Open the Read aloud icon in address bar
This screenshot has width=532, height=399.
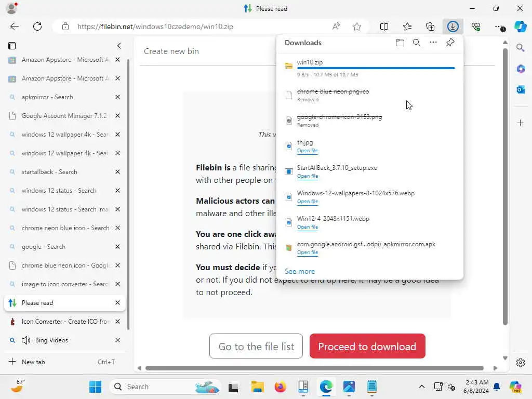(336, 26)
